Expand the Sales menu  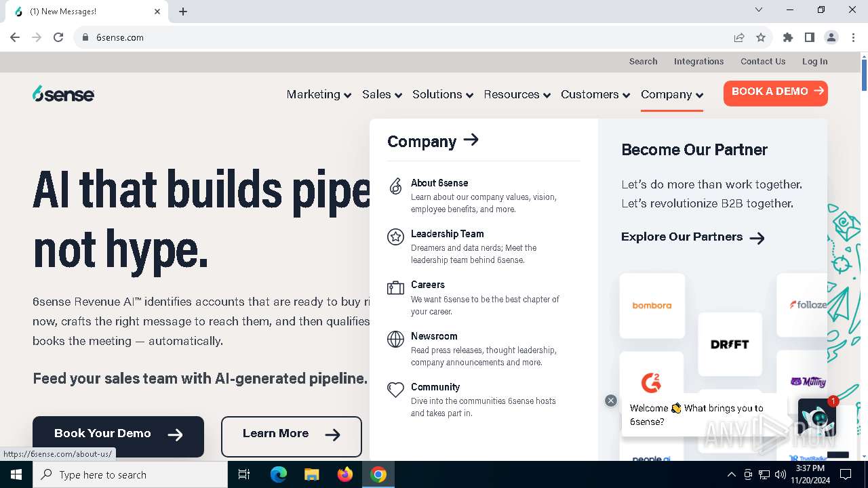coord(382,94)
